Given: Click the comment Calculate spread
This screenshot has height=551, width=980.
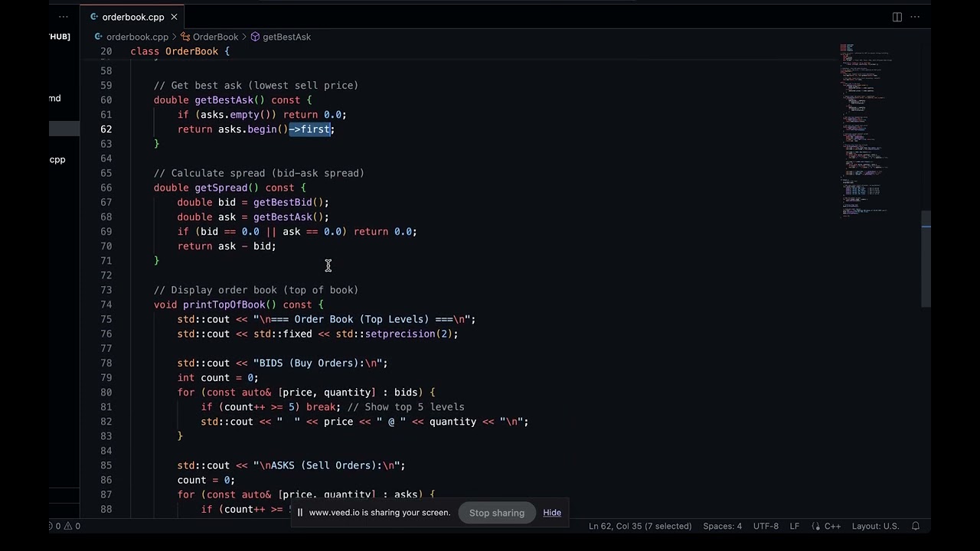Looking at the screenshot, I should [x=259, y=173].
